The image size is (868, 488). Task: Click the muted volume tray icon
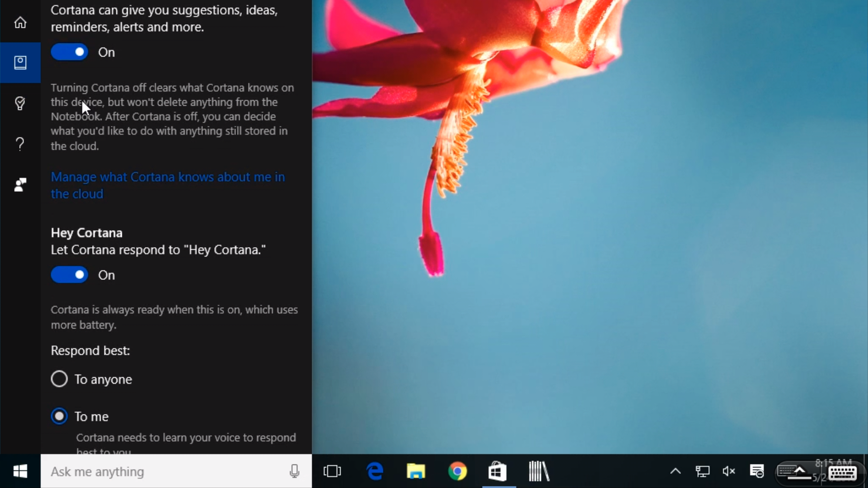tap(729, 471)
